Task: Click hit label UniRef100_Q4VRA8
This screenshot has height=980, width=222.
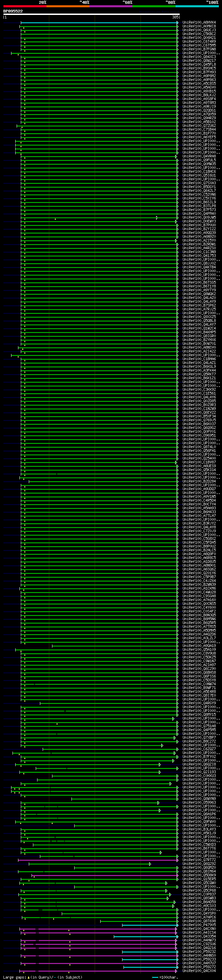Action: pyautogui.click(x=199, y=156)
